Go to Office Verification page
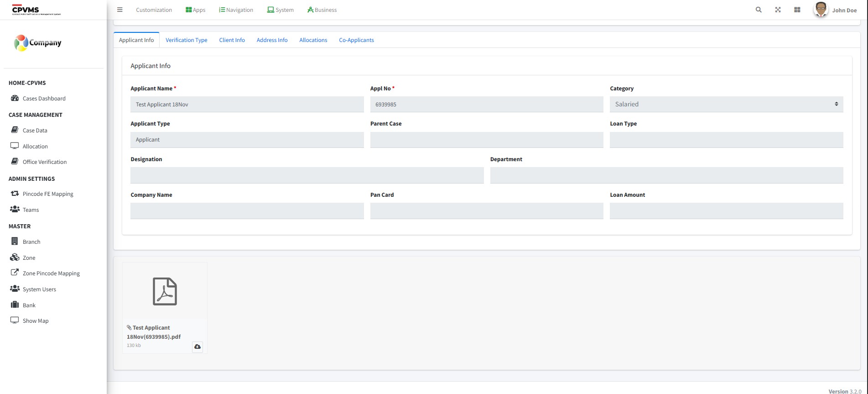This screenshot has width=868, height=394. (44, 162)
